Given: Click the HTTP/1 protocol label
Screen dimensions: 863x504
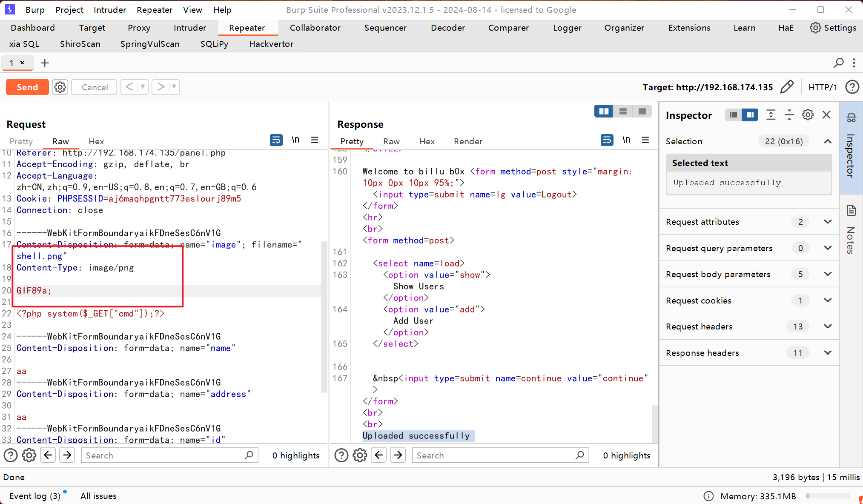Looking at the screenshot, I should coord(823,87).
